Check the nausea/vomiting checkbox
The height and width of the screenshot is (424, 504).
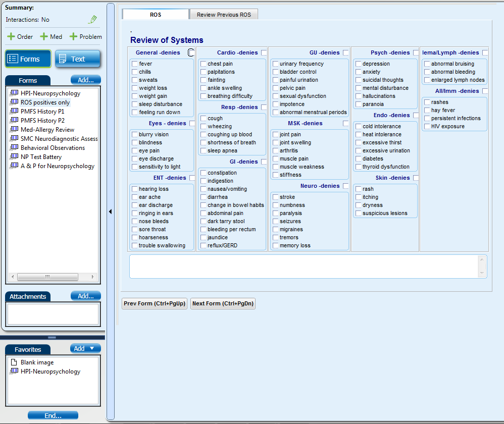pos(203,189)
